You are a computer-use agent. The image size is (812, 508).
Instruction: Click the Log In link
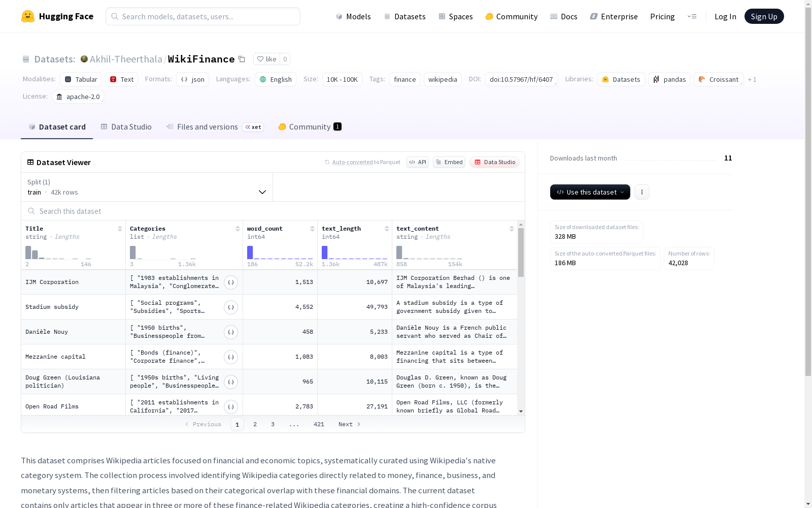click(725, 16)
